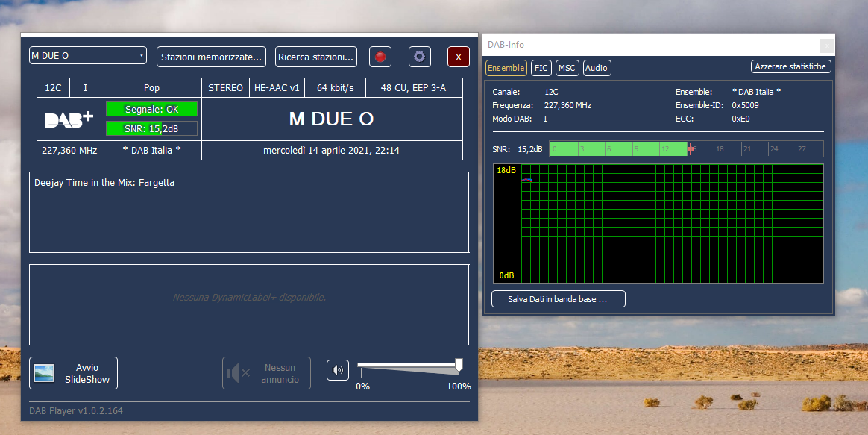868x435 pixels.
Task: Open the M DUE O station dropdown
Action: [x=88, y=55]
